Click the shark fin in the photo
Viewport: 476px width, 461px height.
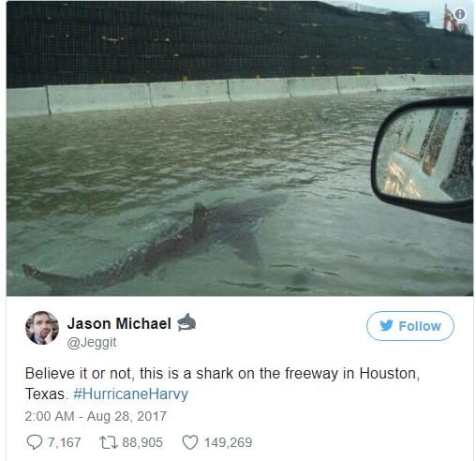(199, 218)
